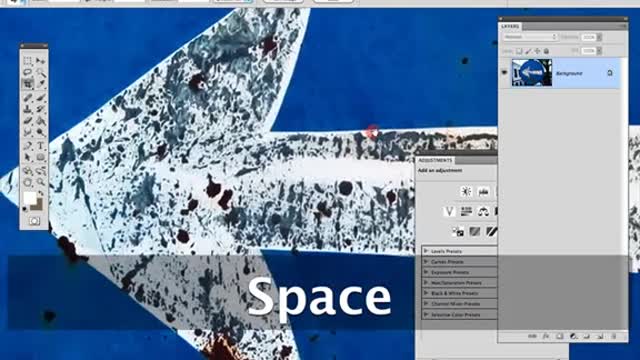Add a Brightness/Contrast adjustment
Screen dimensions: 640x360
tap(466, 191)
